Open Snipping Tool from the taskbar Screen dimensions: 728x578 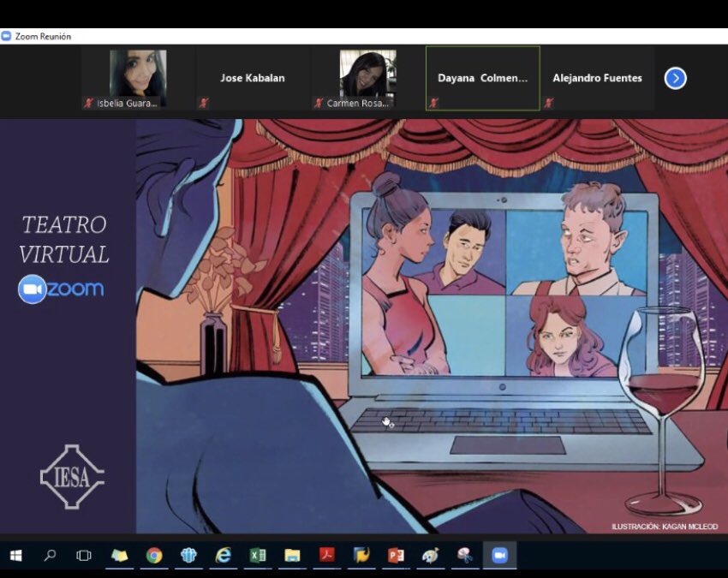click(465, 555)
